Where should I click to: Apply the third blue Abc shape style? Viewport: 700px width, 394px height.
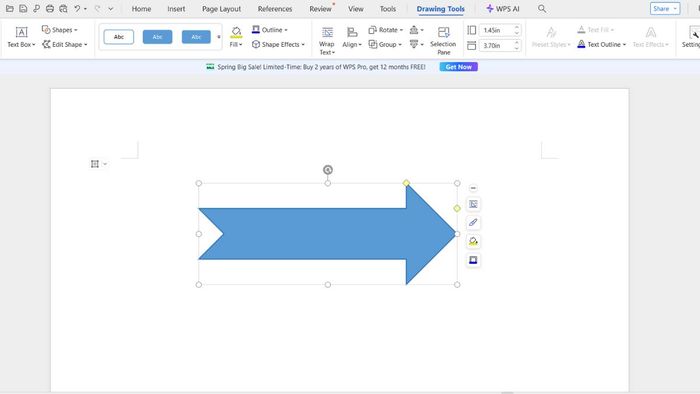(196, 37)
